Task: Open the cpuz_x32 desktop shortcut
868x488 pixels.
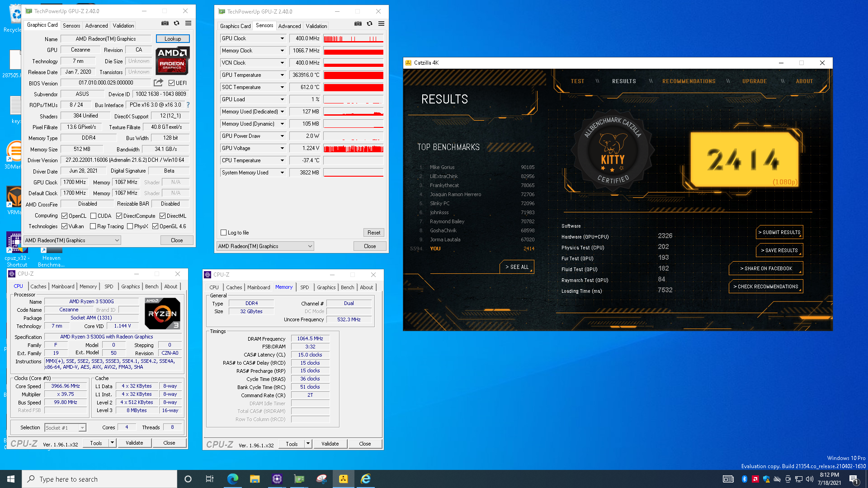Action: point(16,249)
